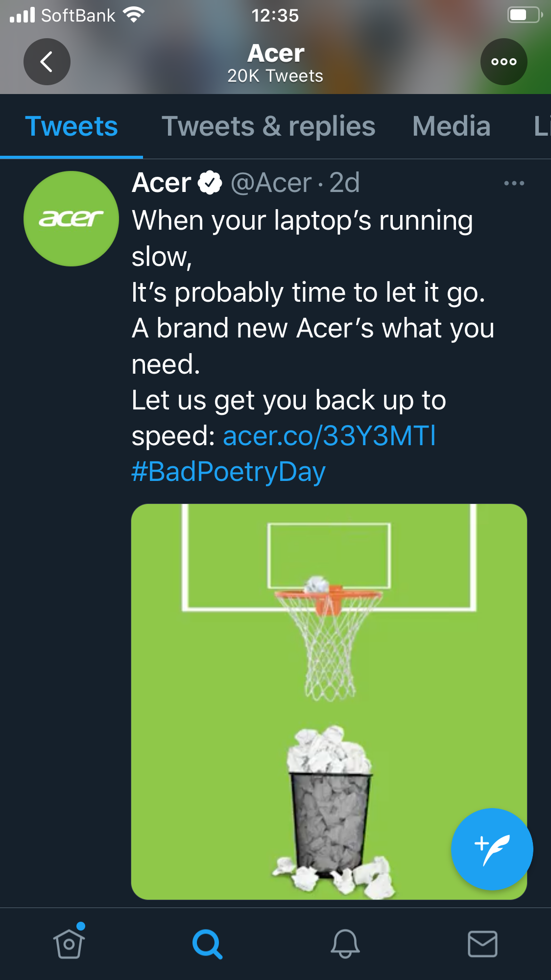Image resolution: width=551 pixels, height=980 pixels.
Task: Open the profile options three-dot menu
Action: click(x=504, y=62)
